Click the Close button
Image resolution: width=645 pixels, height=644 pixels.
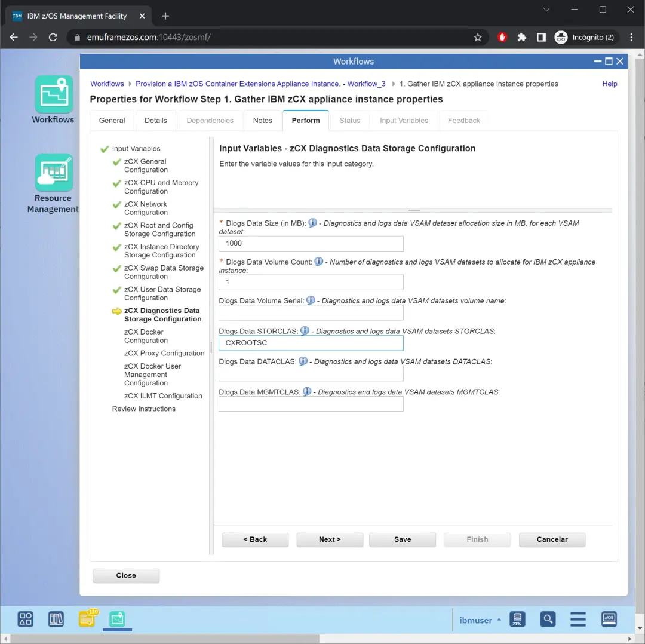tap(126, 576)
